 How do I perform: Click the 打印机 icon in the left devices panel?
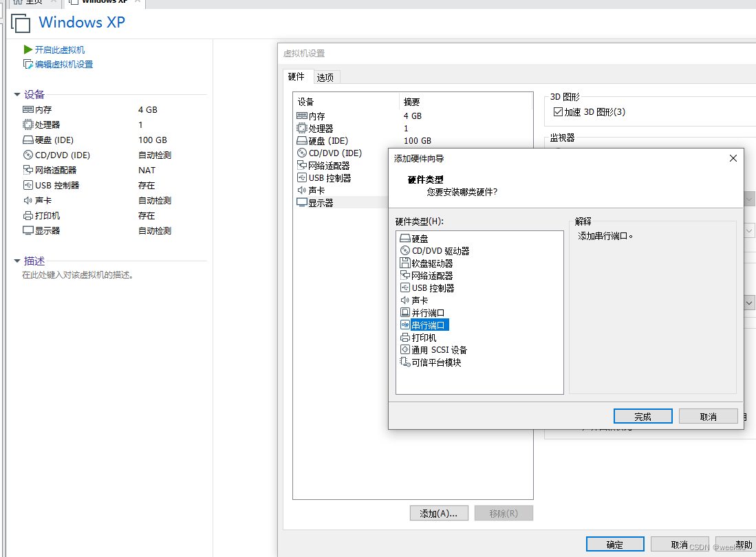(28, 215)
